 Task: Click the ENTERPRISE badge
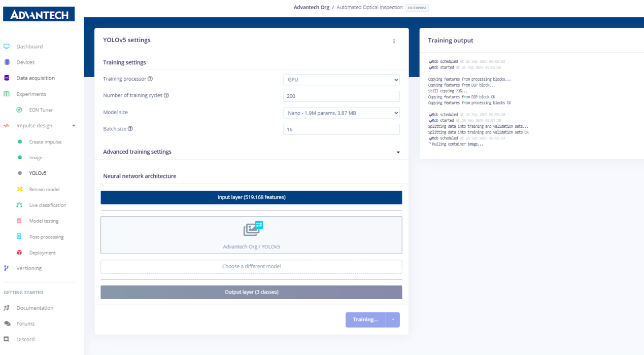tap(417, 8)
